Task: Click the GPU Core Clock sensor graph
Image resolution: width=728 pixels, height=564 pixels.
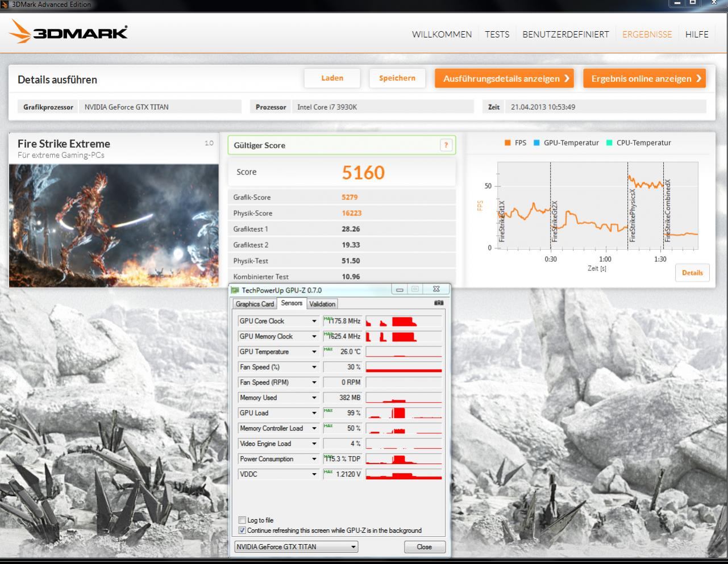Action: [403, 321]
